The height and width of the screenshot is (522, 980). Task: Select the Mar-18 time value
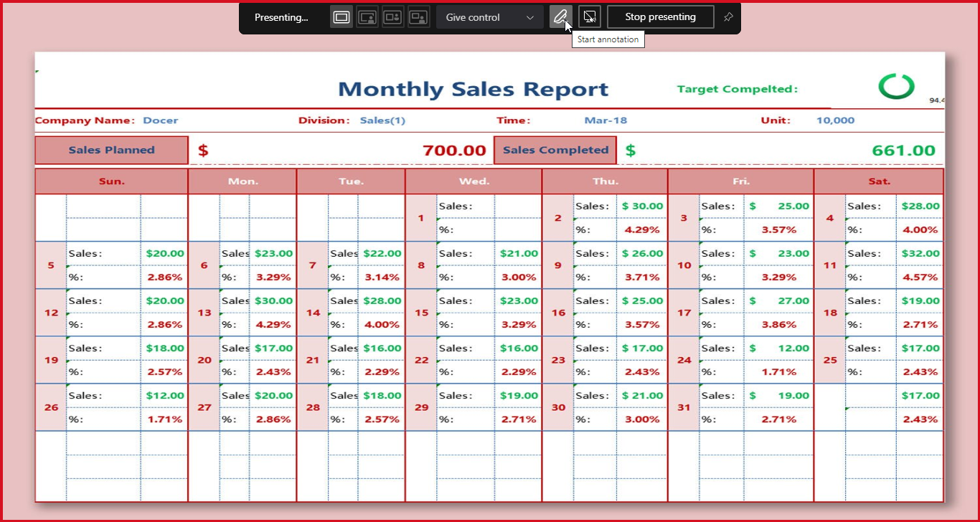pos(606,120)
